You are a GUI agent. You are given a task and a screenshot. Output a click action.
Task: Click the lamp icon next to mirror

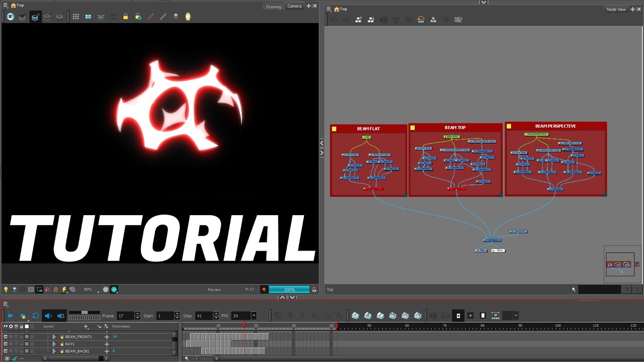(x=176, y=17)
